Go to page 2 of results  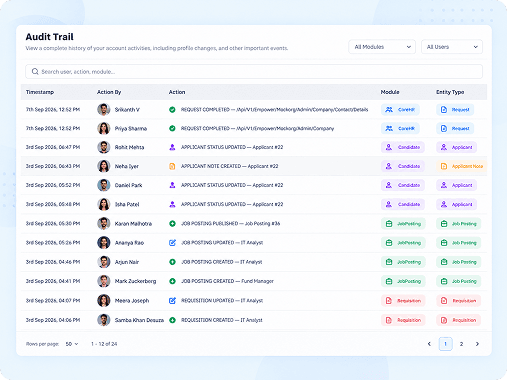pyautogui.click(x=461, y=344)
